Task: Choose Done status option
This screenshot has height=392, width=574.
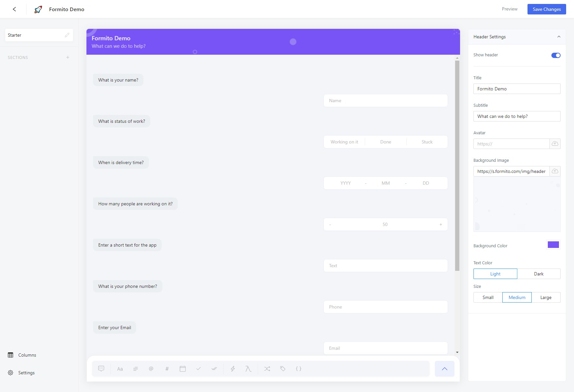Action: click(386, 142)
